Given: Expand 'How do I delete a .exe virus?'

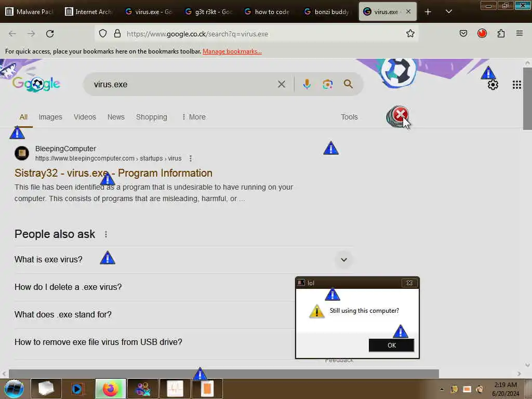Looking at the screenshot, I should (154, 287).
